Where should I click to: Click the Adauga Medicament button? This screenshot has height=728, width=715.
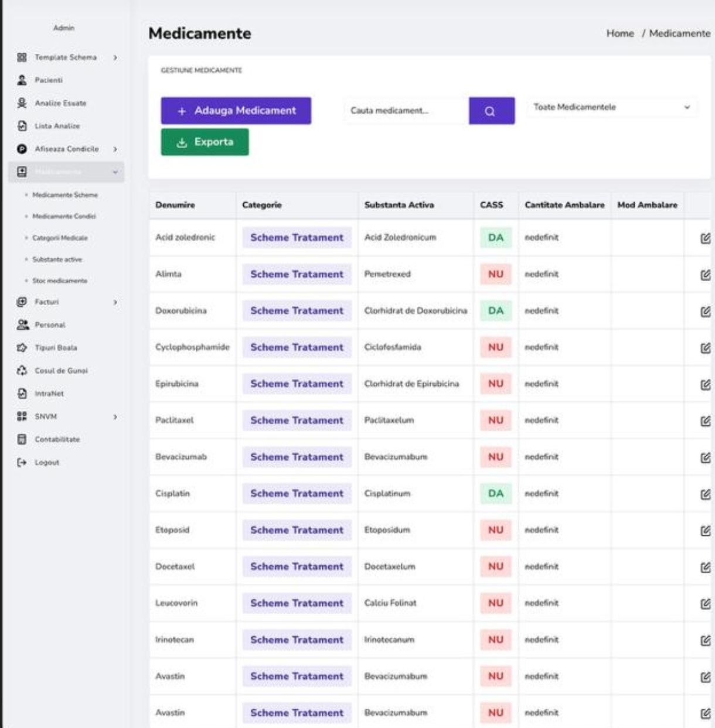(x=236, y=111)
